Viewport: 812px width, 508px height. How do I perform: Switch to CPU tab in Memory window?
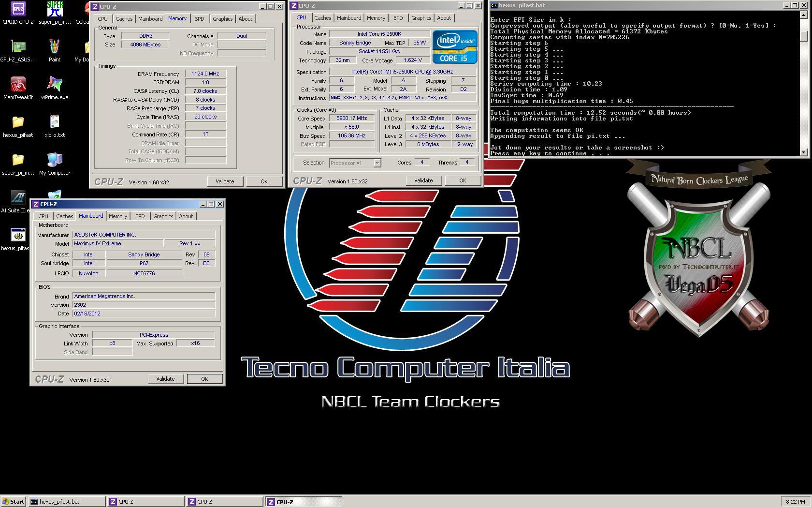coord(103,19)
